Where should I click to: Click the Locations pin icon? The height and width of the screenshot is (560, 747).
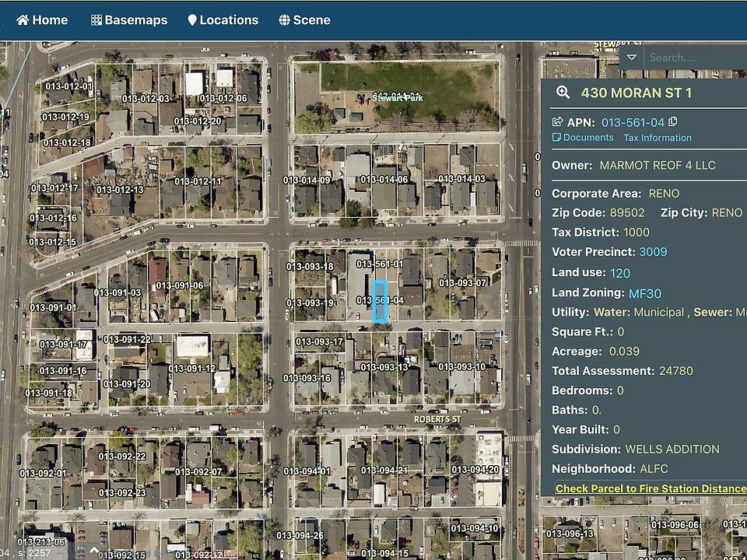[x=192, y=20]
